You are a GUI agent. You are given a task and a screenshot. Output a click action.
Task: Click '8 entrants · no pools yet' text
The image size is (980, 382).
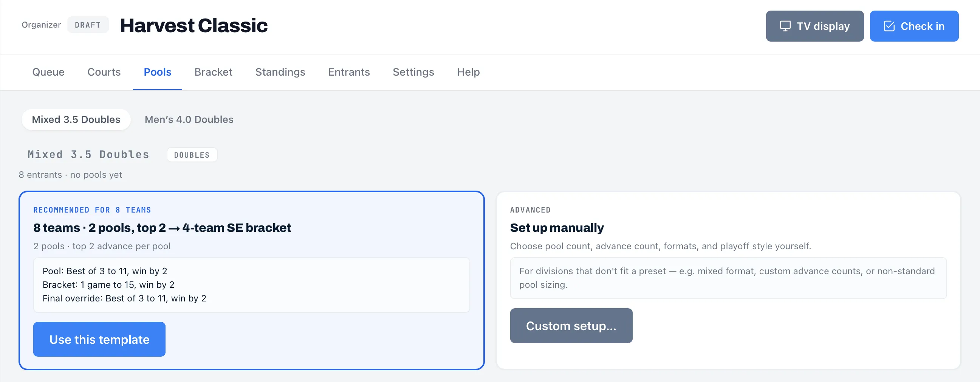click(70, 174)
